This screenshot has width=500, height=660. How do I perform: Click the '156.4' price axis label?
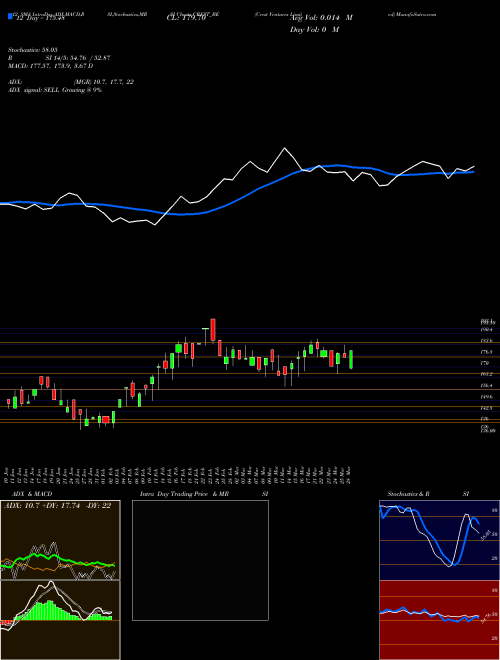coord(485,386)
